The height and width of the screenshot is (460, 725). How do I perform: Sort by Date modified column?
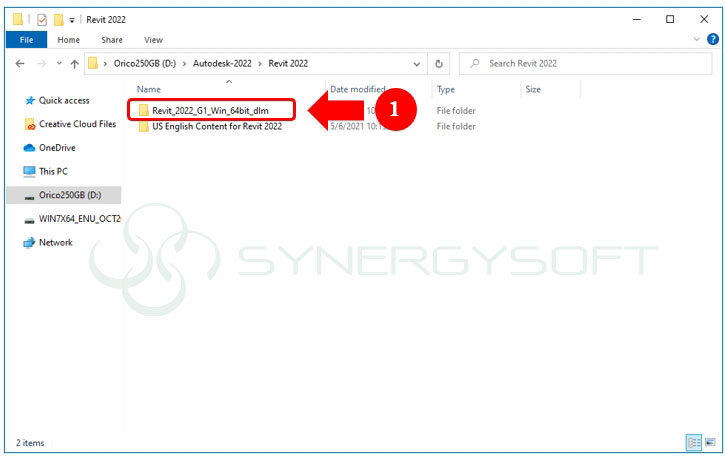tap(357, 89)
